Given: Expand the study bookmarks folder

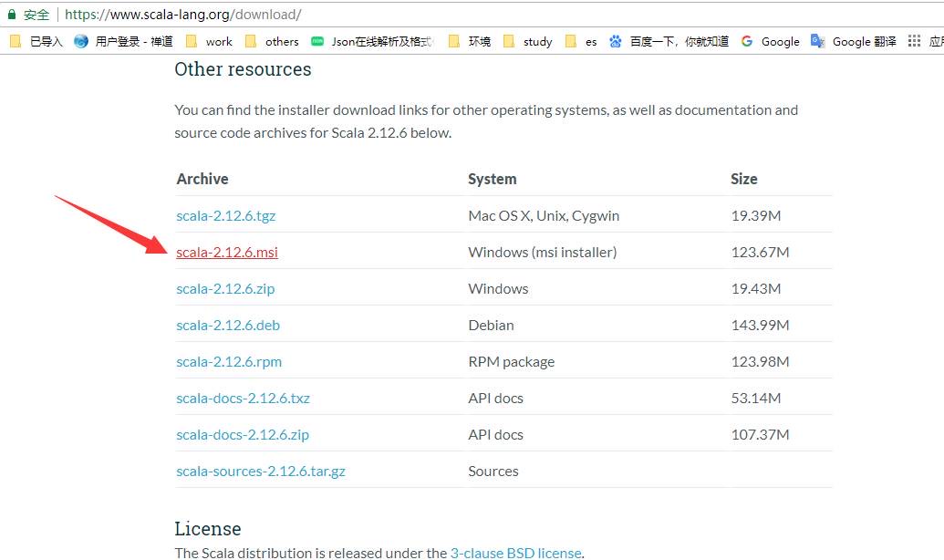Looking at the screenshot, I should coord(528,41).
